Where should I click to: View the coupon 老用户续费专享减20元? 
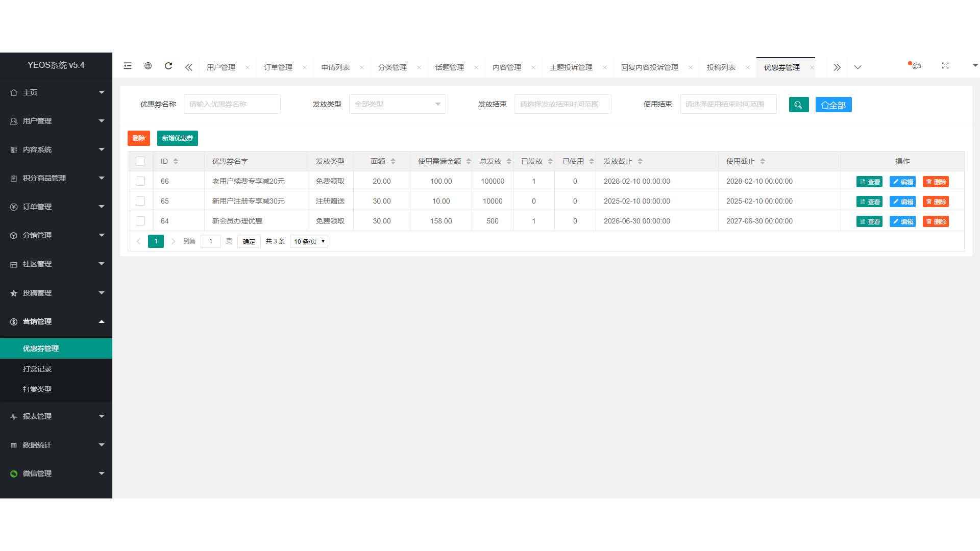point(869,182)
